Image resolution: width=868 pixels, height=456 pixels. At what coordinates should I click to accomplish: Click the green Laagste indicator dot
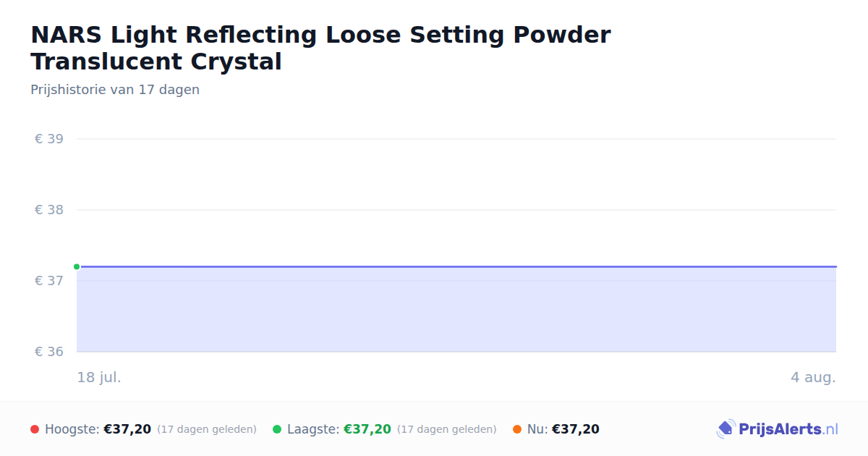(x=277, y=429)
